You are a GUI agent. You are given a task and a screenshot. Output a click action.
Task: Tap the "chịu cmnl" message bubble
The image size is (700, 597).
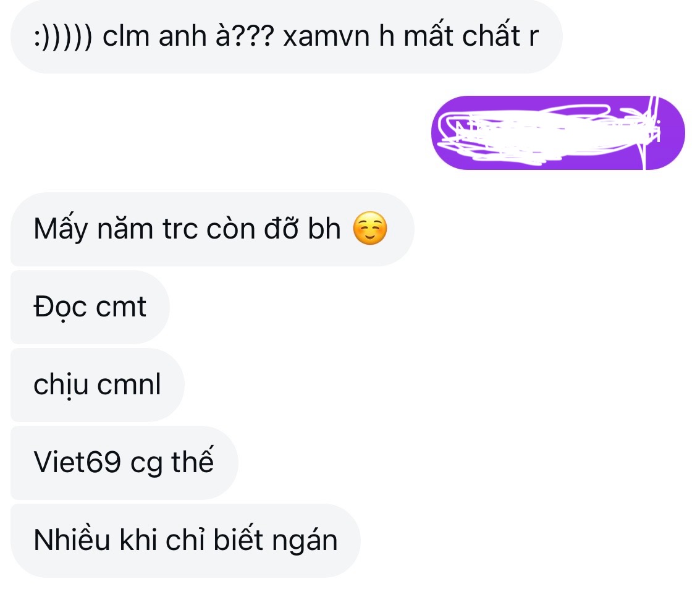98,385
